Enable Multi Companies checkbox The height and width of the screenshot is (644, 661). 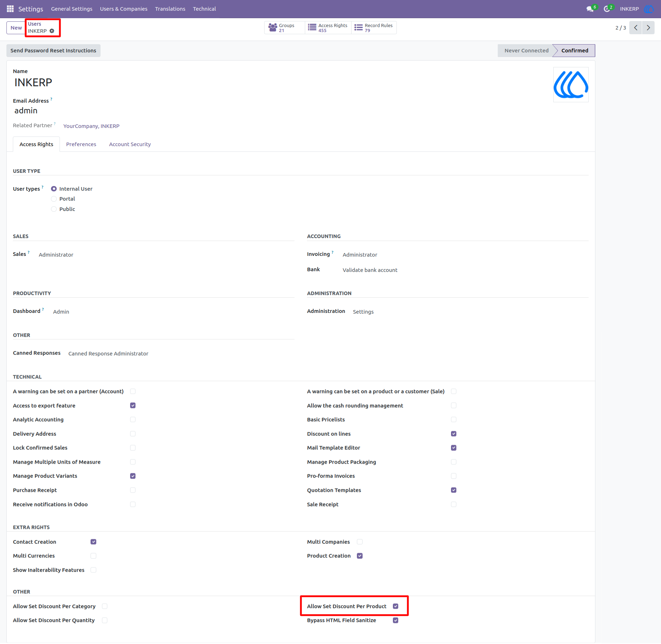[x=360, y=542]
